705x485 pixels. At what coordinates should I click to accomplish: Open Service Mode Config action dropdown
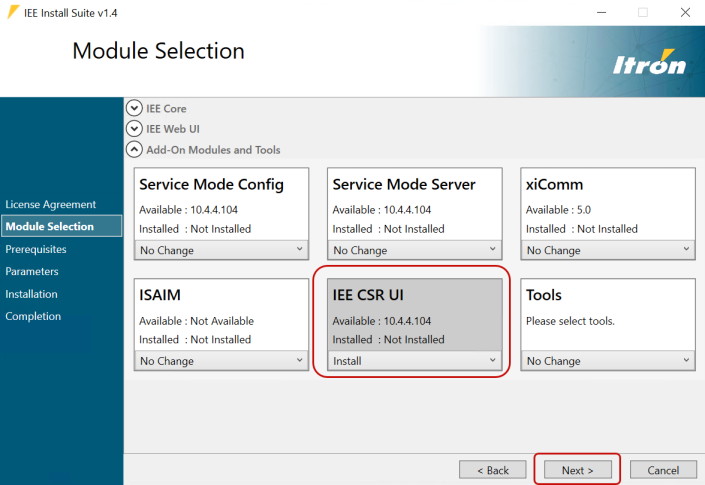[x=221, y=250]
